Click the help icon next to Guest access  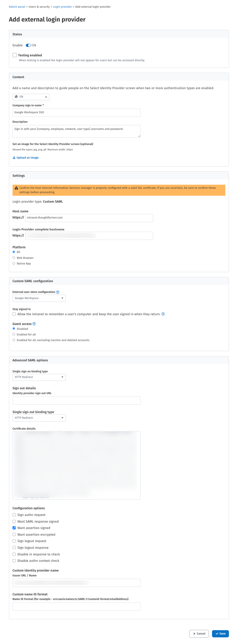click(34, 324)
